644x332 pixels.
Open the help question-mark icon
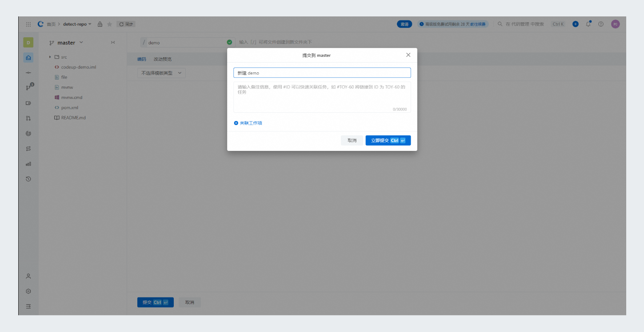601,24
